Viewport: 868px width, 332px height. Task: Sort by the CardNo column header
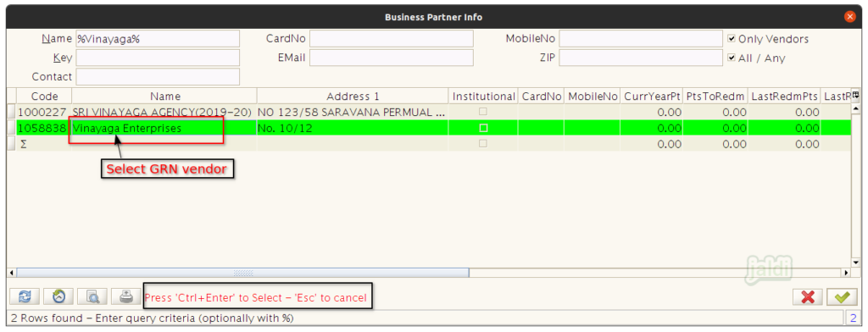tap(542, 97)
